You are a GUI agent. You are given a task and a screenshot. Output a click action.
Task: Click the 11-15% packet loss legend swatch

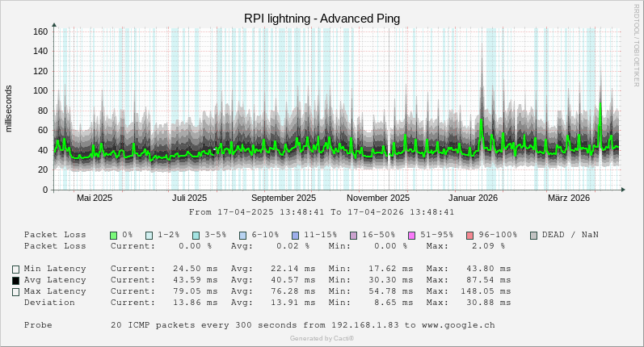(x=296, y=235)
